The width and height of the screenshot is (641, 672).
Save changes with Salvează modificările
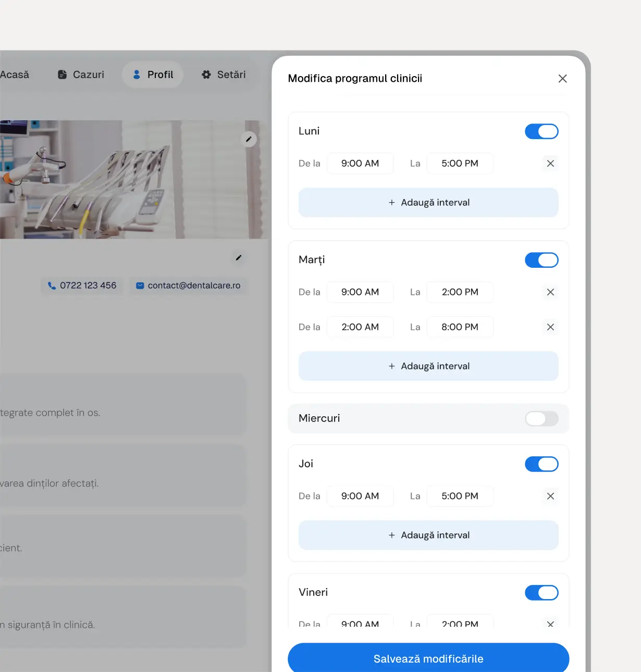click(x=428, y=658)
